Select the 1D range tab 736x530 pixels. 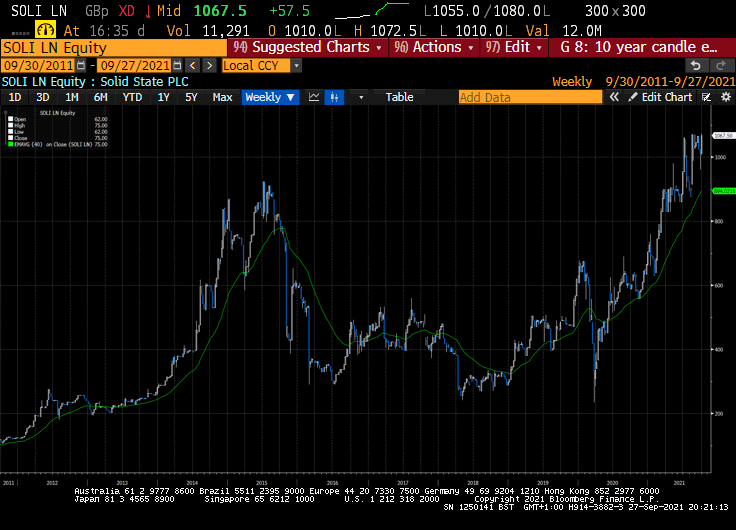pos(15,97)
